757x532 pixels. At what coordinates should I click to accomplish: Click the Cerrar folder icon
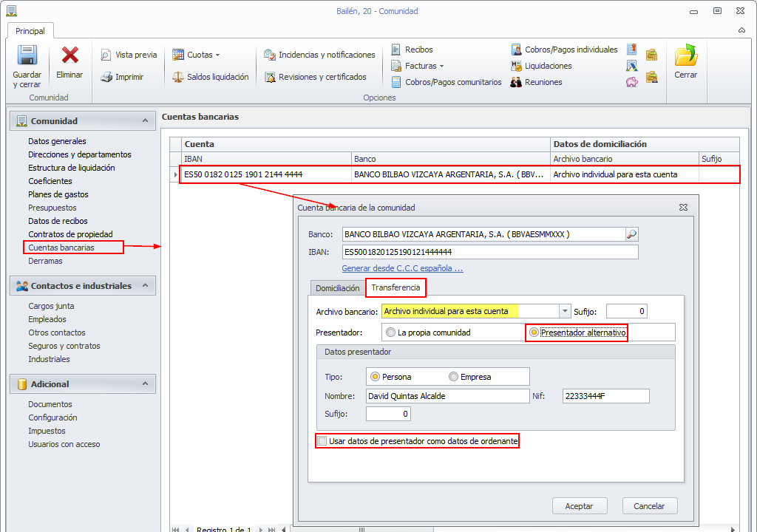coord(685,55)
